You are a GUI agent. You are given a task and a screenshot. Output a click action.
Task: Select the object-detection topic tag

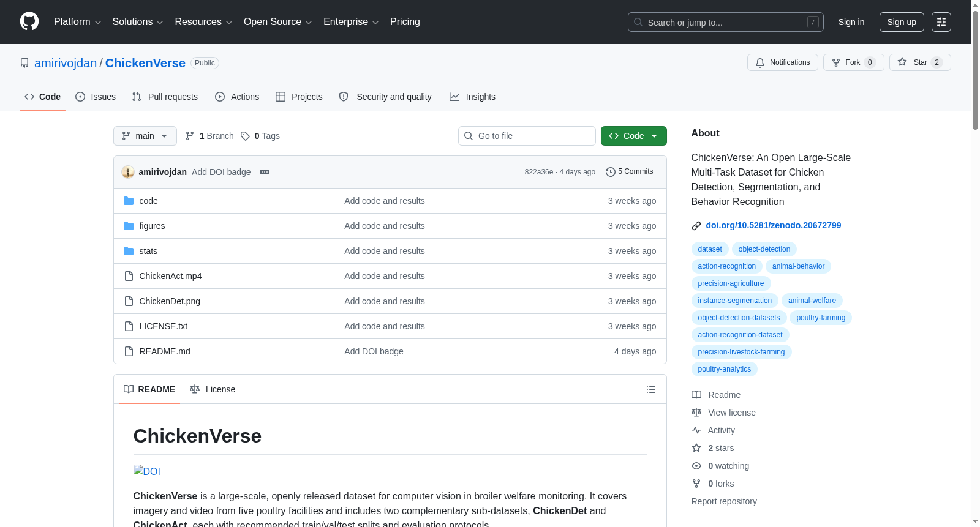pyautogui.click(x=764, y=249)
